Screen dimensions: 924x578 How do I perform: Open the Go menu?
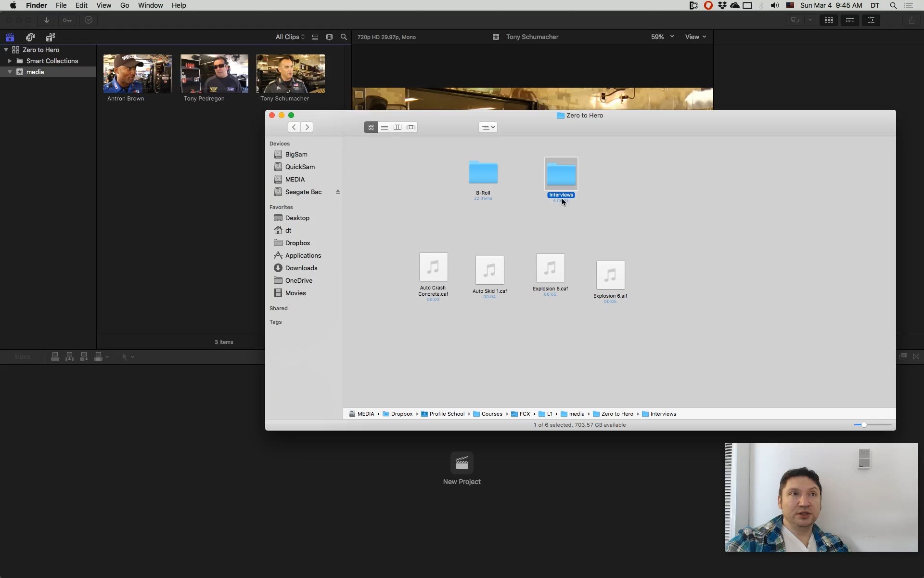(125, 5)
